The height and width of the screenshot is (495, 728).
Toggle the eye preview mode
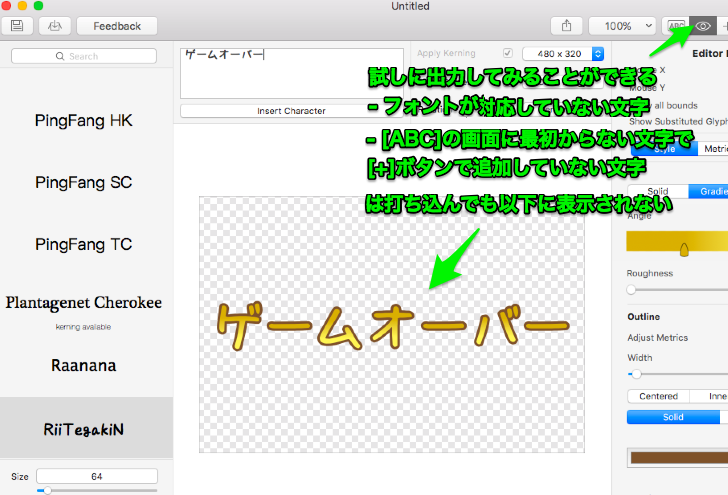[703, 26]
